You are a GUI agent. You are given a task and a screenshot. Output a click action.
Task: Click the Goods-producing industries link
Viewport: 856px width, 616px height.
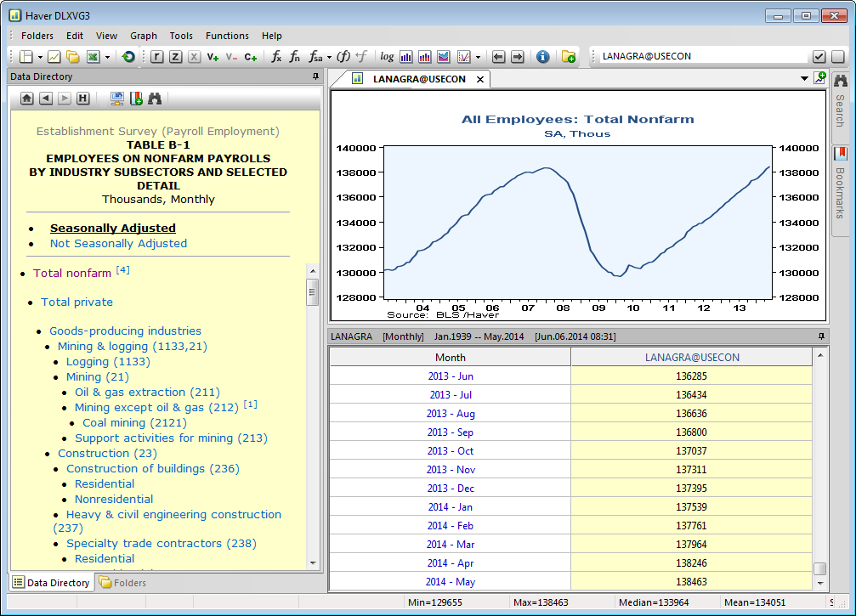click(x=125, y=331)
